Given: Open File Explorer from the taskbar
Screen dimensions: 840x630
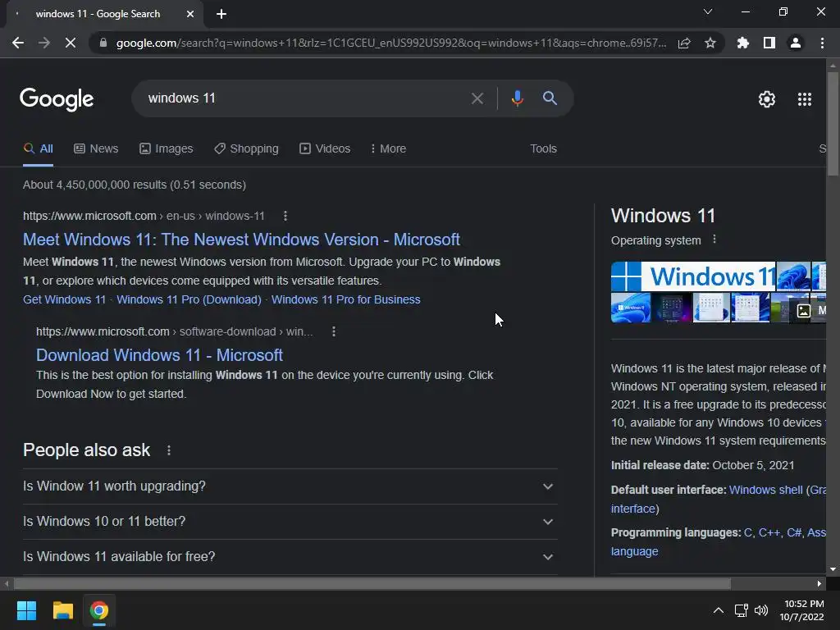Looking at the screenshot, I should 62,610.
